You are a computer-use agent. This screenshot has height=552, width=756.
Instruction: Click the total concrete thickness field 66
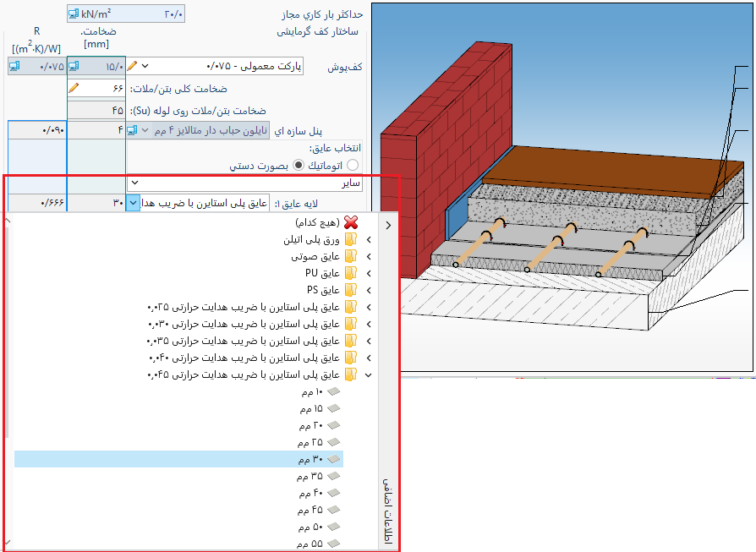pyautogui.click(x=100, y=88)
